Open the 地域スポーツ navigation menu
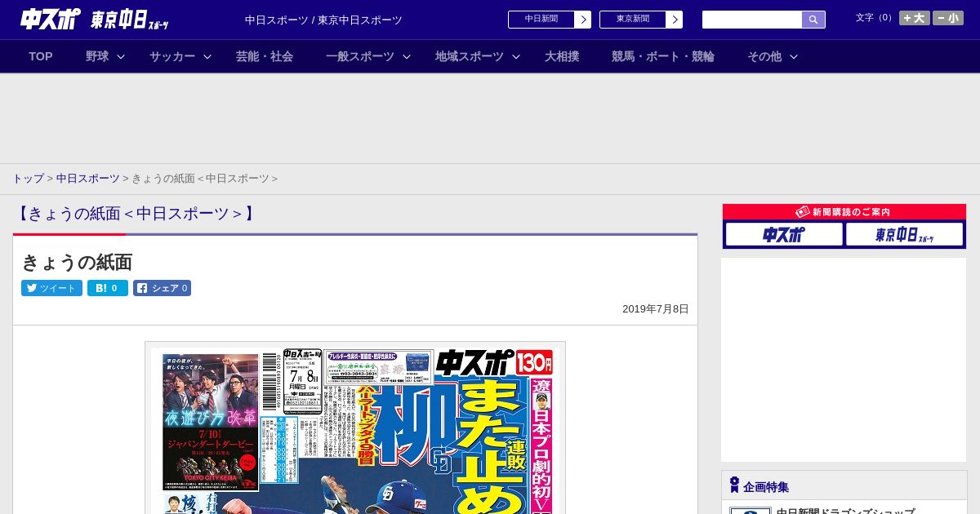980x514 pixels. pos(470,56)
